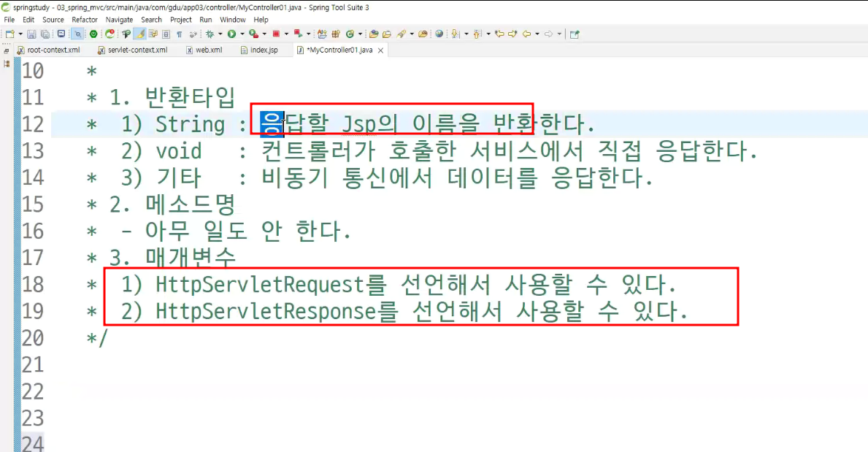Click the Open Resource folder icon

(423, 34)
